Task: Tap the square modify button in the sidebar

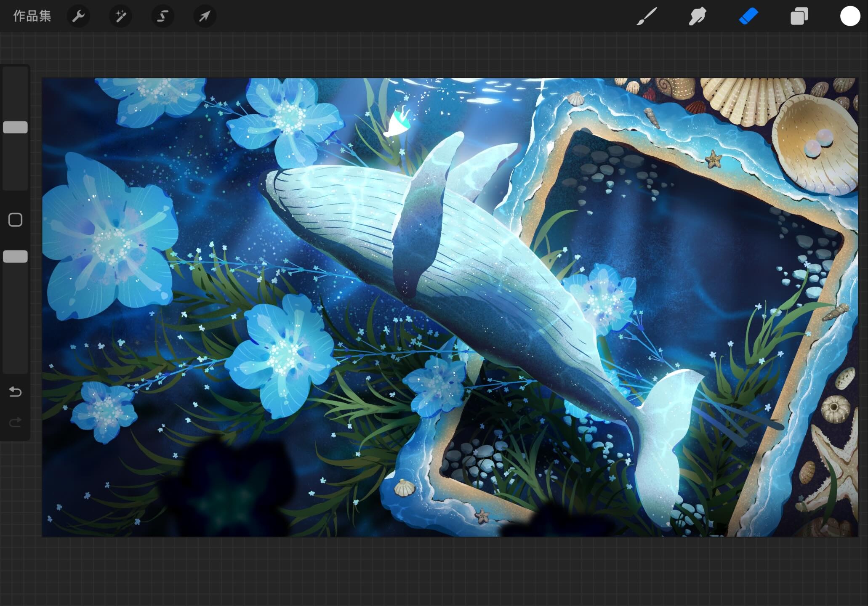Action: [16, 220]
